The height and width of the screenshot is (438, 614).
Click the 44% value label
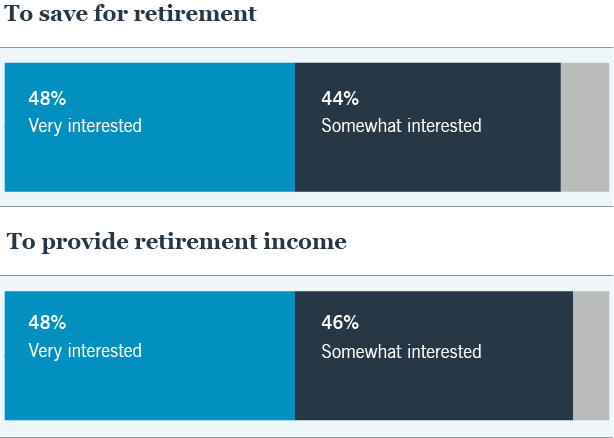point(340,99)
